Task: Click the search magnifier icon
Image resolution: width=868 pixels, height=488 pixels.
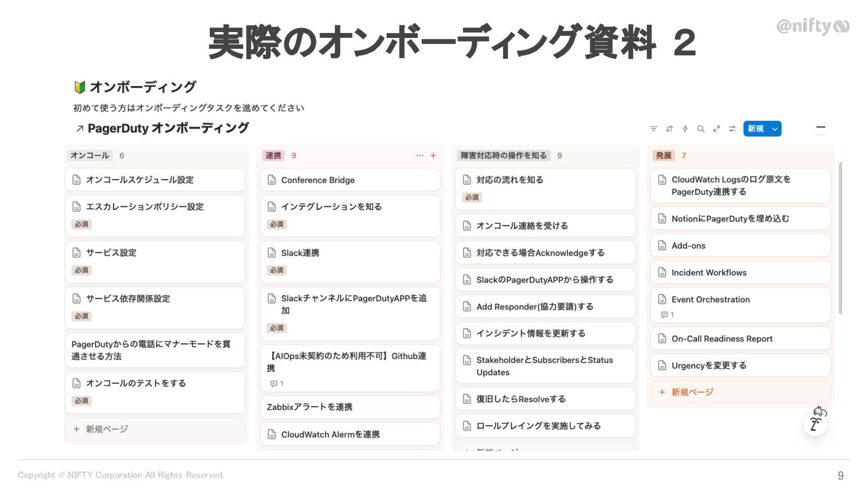Action: (x=701, y=129)
